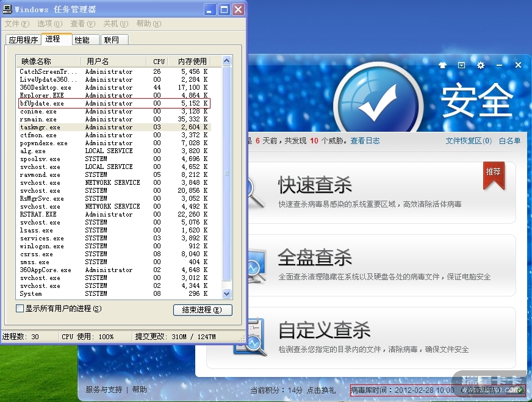Select the alg.exe process row
This screenshot has height=402, width=532.
(114, 151)
